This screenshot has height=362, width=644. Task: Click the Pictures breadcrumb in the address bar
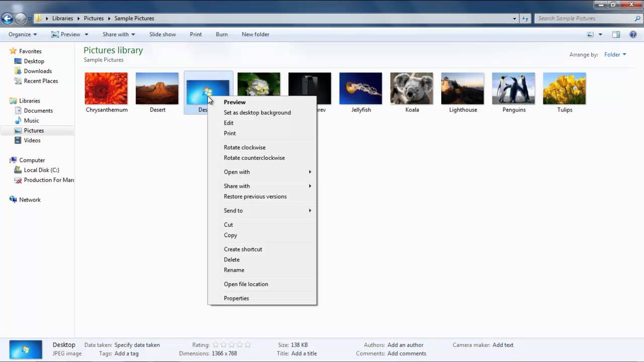(x=94, y=18)
